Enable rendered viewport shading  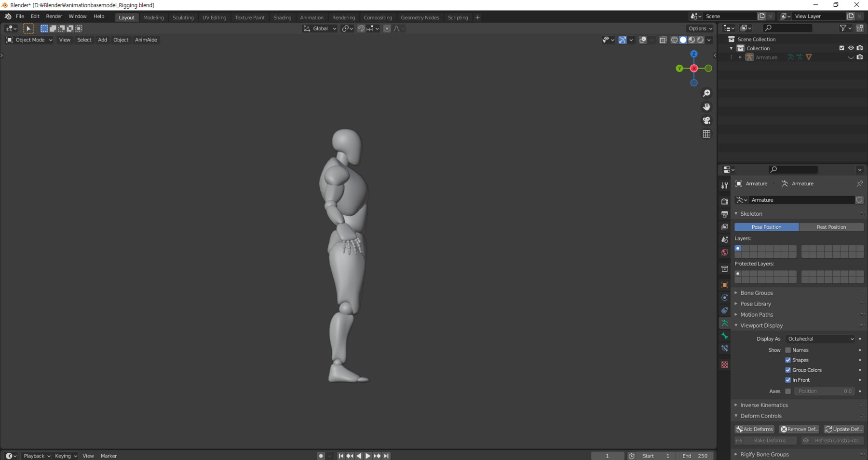700,40
